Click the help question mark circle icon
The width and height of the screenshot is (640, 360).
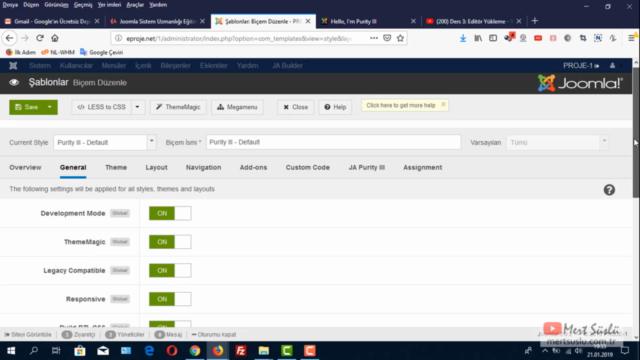tap(609, 190)
